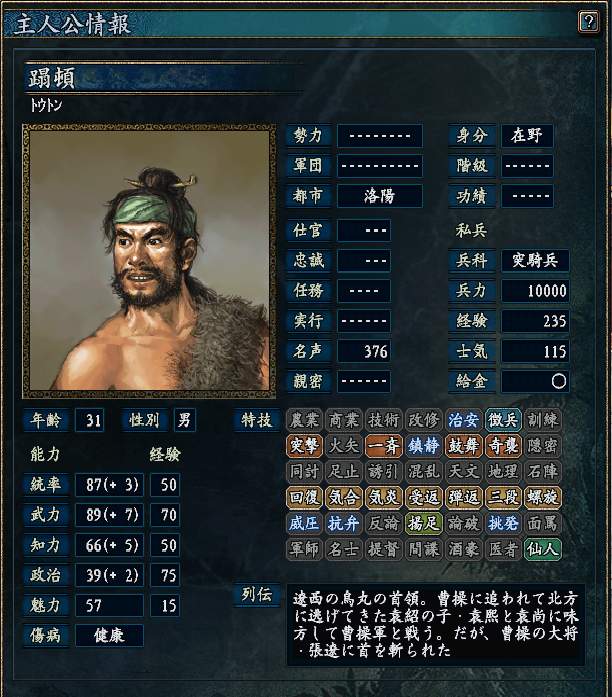Screen dimensions: 612x697
Task: Click the 螺旋 skill badge
Action: tap(543, 497)
